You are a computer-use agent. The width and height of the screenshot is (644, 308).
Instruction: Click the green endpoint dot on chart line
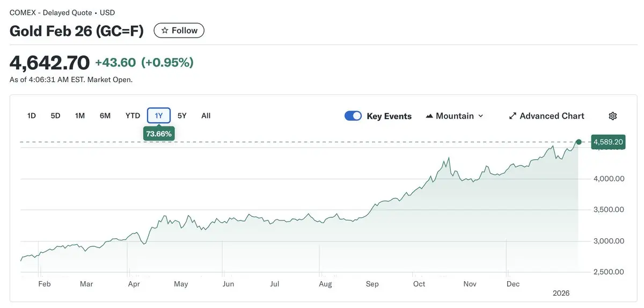pyautogui.click(x=579, y=142)
